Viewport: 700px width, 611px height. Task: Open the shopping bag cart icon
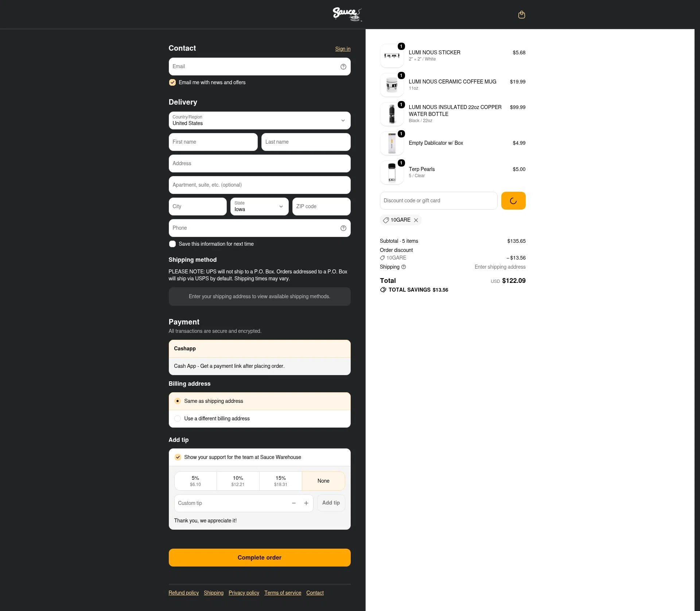point(521,15)
